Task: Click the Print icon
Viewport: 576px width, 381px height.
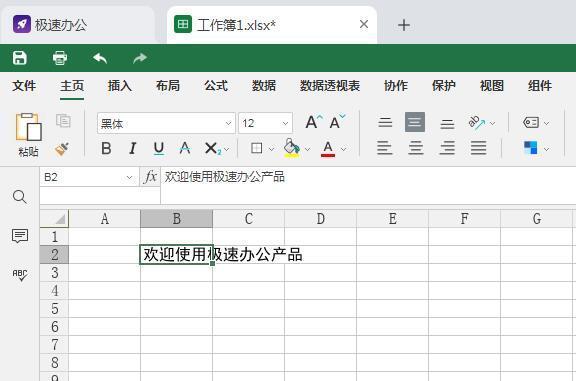Action: pos(60,58)
